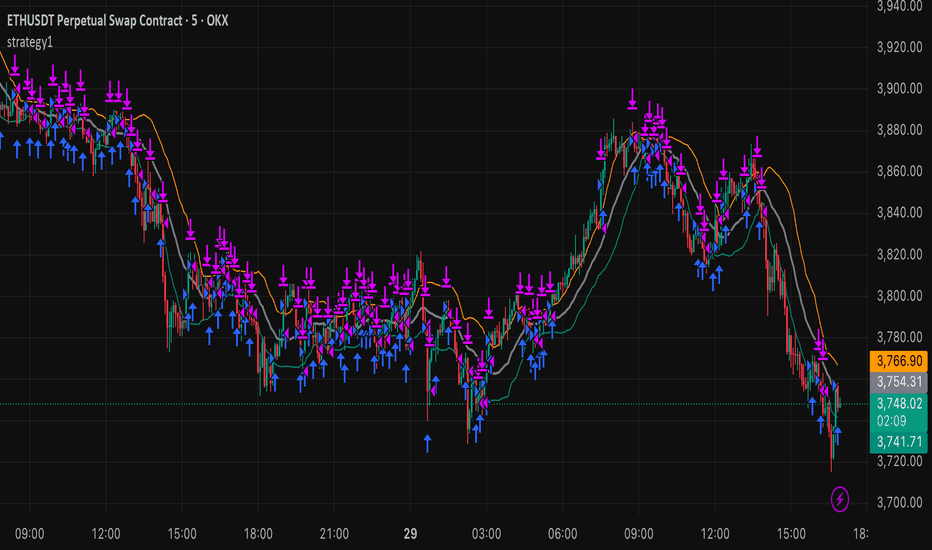Click the 3,840.00 price axis value

click(899, 212)
